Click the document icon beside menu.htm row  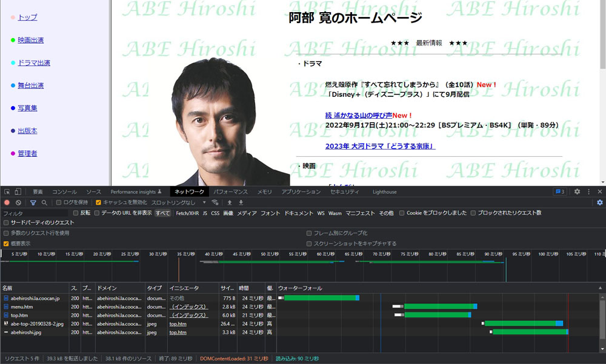click(6, 307)
